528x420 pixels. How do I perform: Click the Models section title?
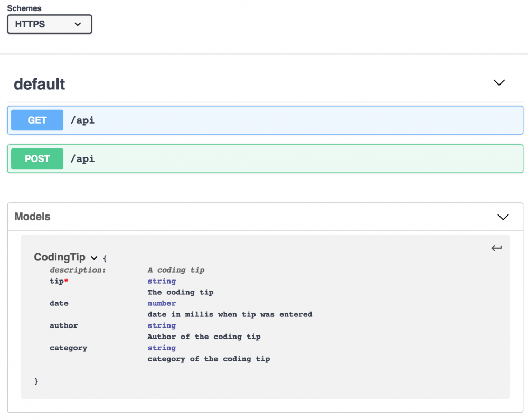pos(33,217)
